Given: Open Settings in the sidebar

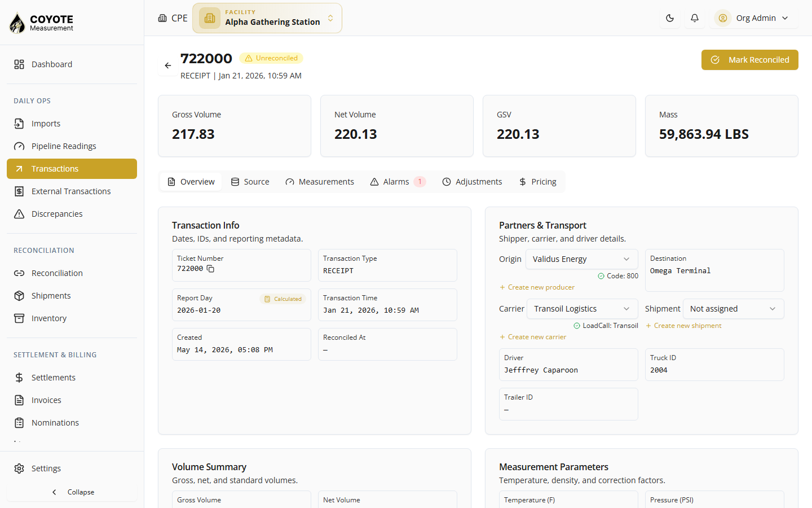Looking at the screenshot, I should click(x=72, y=468).
